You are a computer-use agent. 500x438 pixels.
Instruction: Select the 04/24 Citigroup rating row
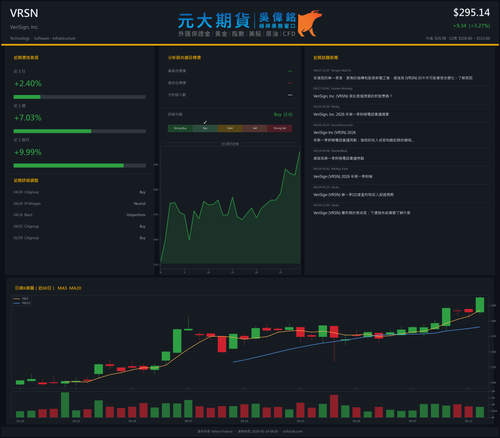pyautogui.click(x=80, y=192)
